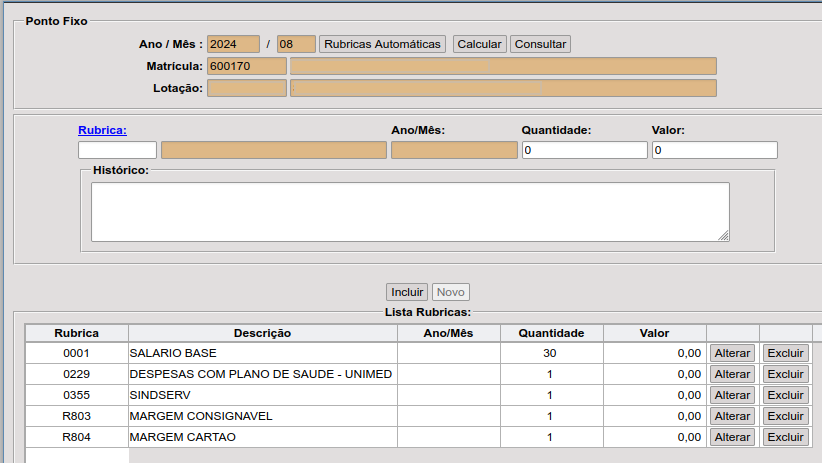Edit MARGEM CONSIGNAVEL row via Alterar
This screenshot has height=463, width=822.
pyautogui.click(x=732, y=416)
